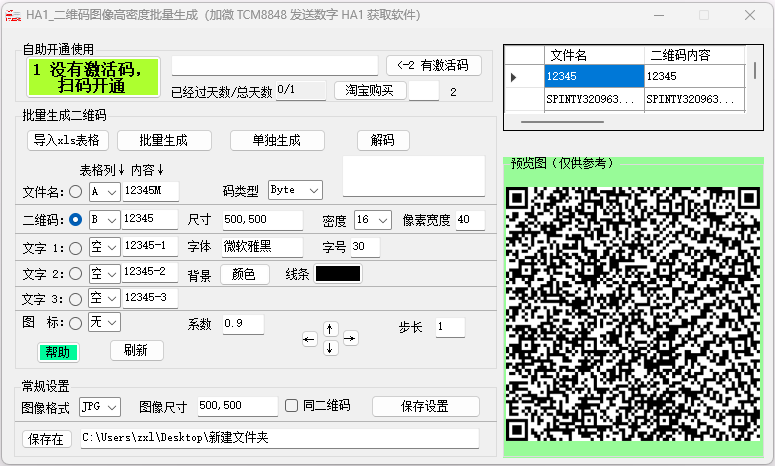
Task: Click the 刷新 button
Action: pos(136,350)
